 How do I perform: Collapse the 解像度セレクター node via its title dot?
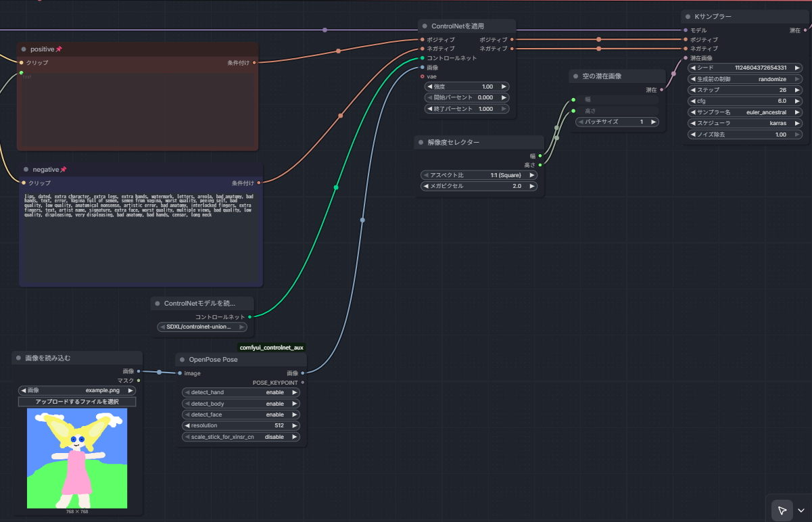pos(421,143)
